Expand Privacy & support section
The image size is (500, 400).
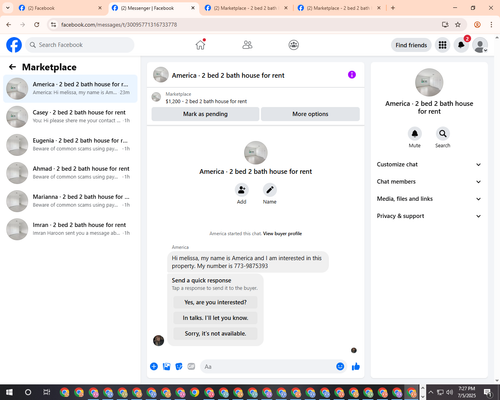coord(429,216)
